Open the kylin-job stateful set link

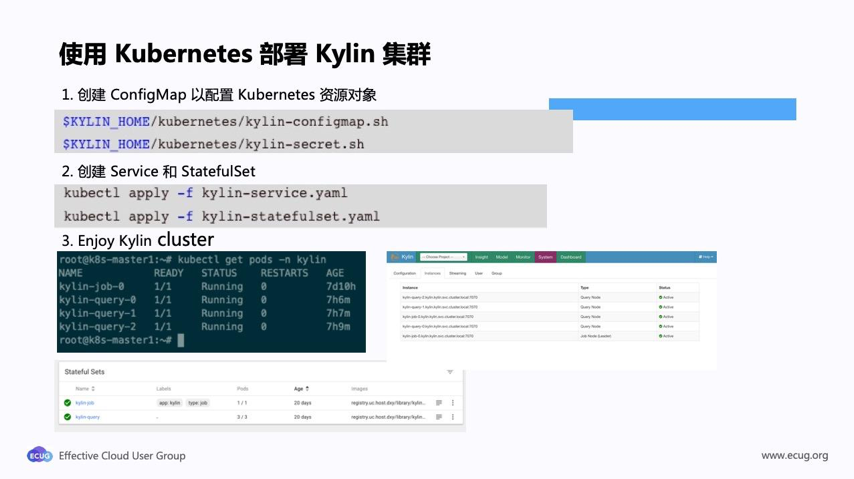84,403
